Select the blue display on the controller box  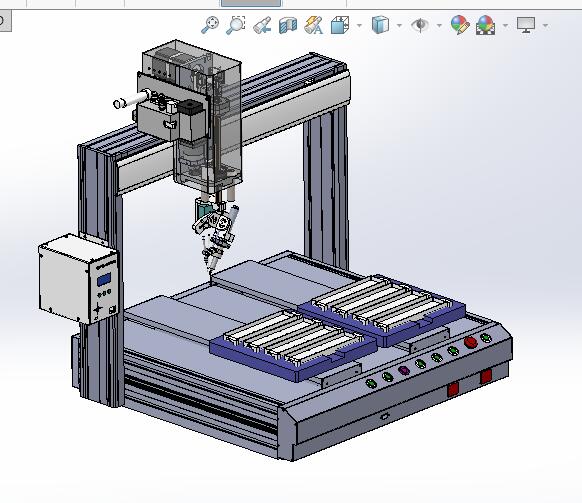point(104,279)
